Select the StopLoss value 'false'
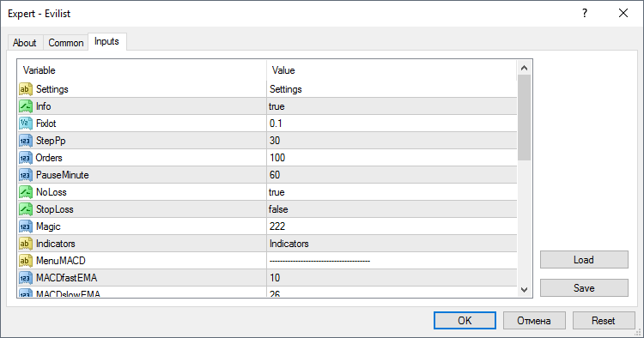Viewport: 644px width, 338px height. pos(278,209)
